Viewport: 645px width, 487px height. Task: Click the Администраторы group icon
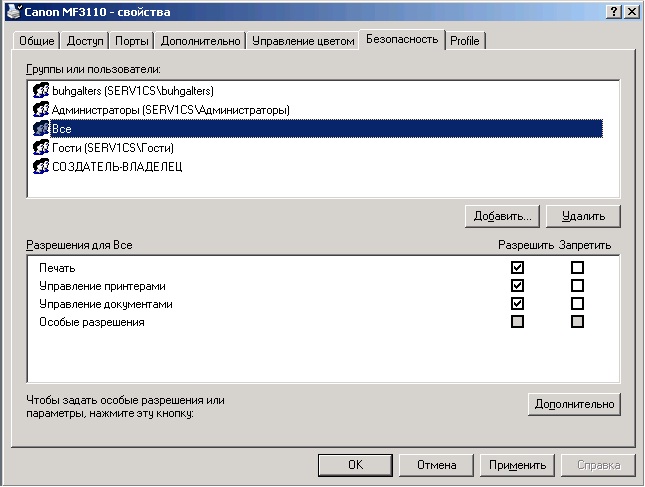41,109
